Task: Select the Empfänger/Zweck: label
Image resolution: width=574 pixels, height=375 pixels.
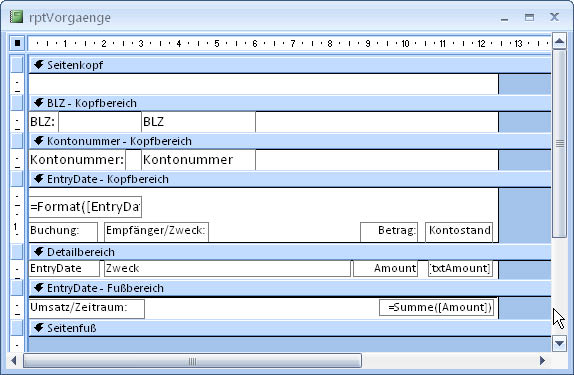Action: coord(156,232)
